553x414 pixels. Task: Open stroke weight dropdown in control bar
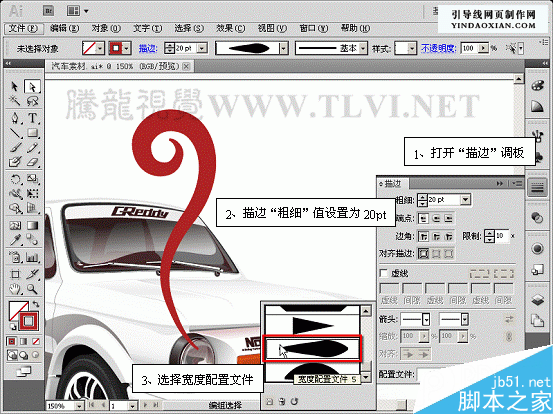tap(202, 48)
